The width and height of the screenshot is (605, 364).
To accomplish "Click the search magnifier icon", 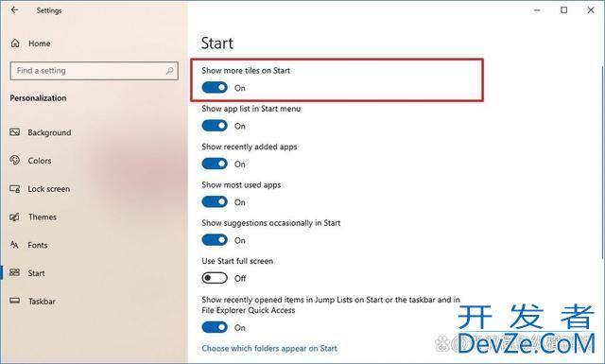I will coord(170,71).
